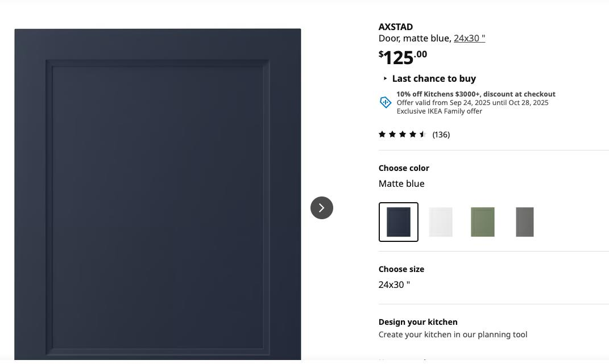Image resolution: width=609 pixels, height=364 pixels.
Task: Open the Choose size section
Action: (x=401, y=269)
